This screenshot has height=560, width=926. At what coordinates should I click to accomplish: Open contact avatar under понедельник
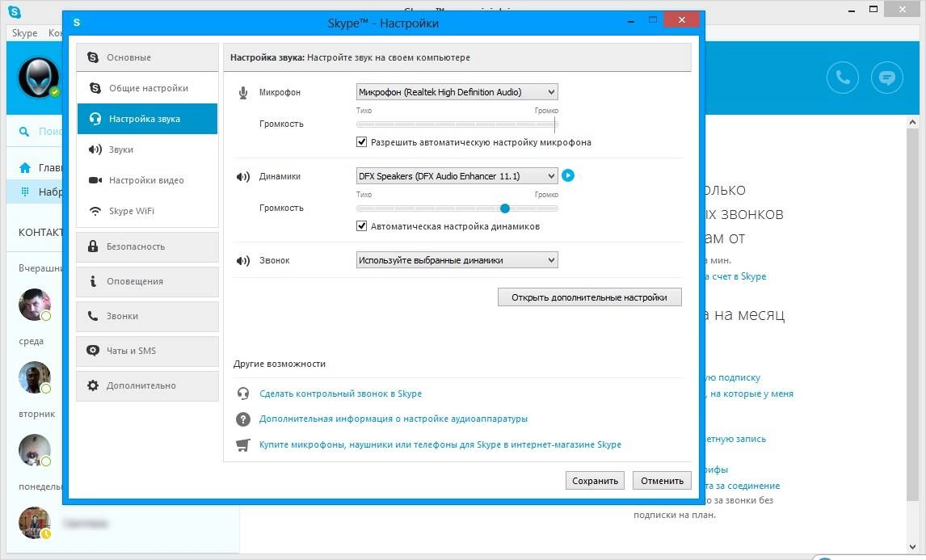click(34, 523)
